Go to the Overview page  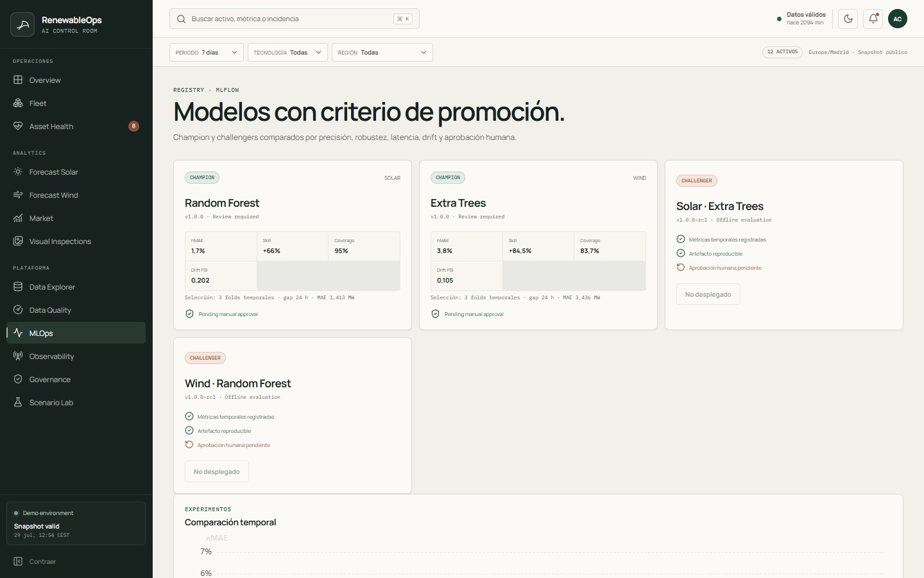76,80
